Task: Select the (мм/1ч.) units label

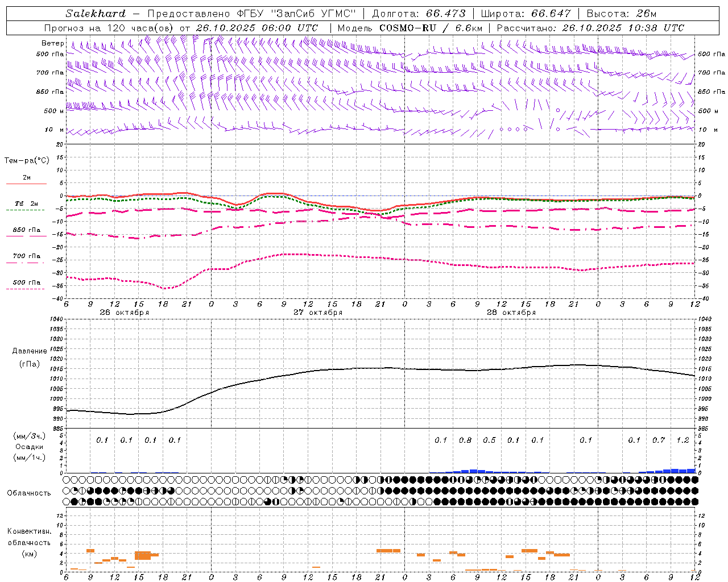Action: pyautogui.click(x=29, y=458)
